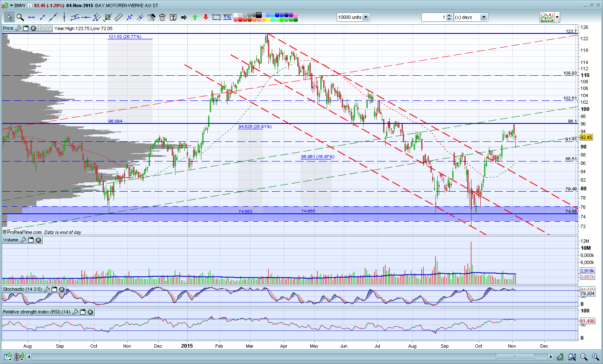
Task: Pick the ruler measurement tool
Action: point(119,17)
